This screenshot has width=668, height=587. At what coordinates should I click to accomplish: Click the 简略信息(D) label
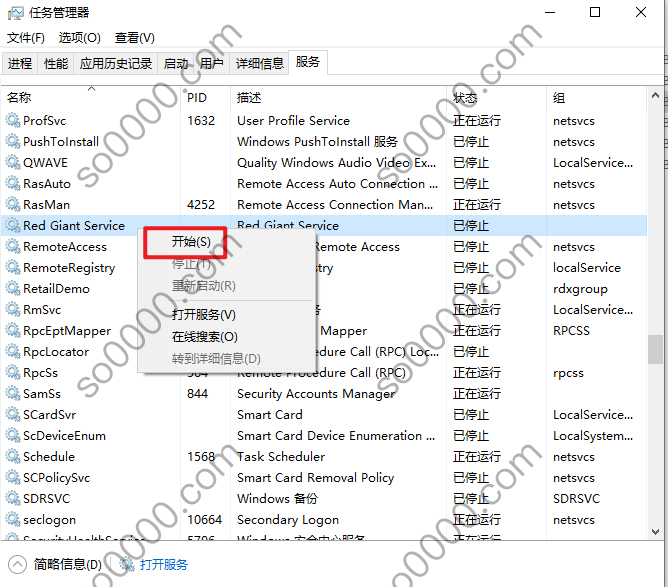point(68,564)
